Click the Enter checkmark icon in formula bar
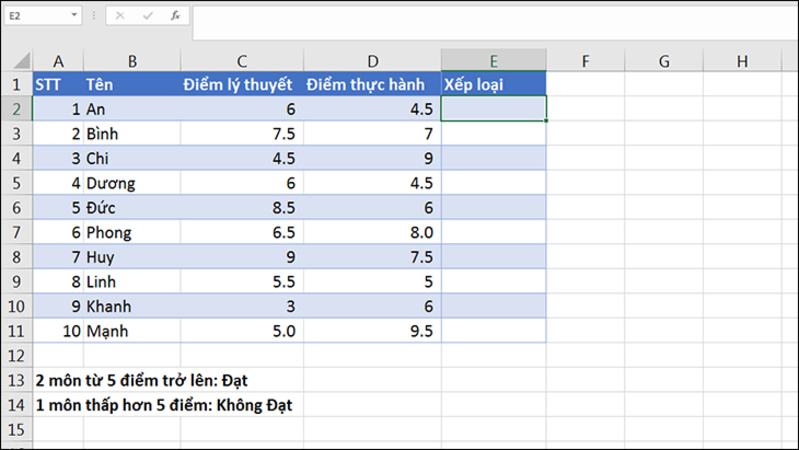The image size is (799, 450). (148, 16)
